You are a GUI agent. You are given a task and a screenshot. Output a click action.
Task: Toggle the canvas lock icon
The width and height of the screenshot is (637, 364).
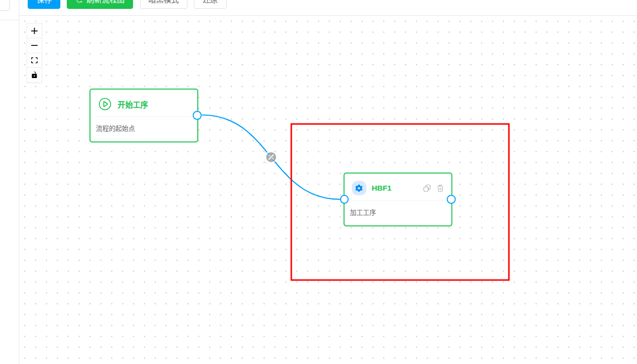pos(34,75)
